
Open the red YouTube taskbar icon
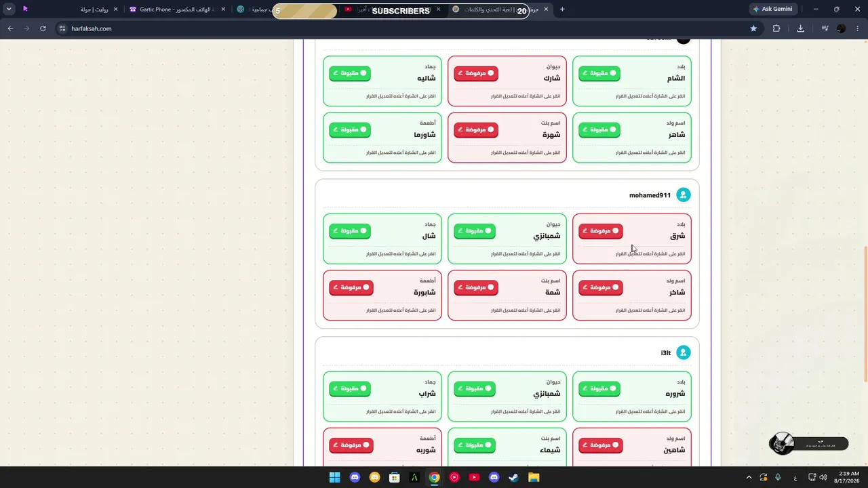tap(474, 477)
